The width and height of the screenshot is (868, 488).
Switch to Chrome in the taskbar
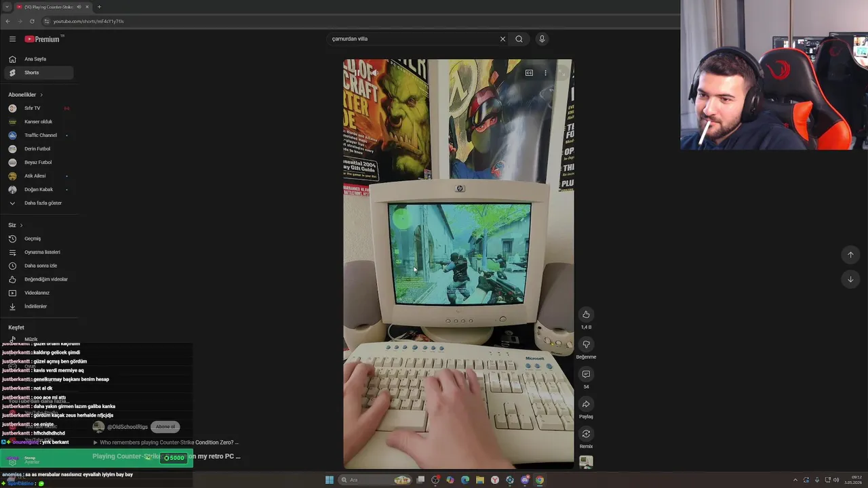[540, 480]
